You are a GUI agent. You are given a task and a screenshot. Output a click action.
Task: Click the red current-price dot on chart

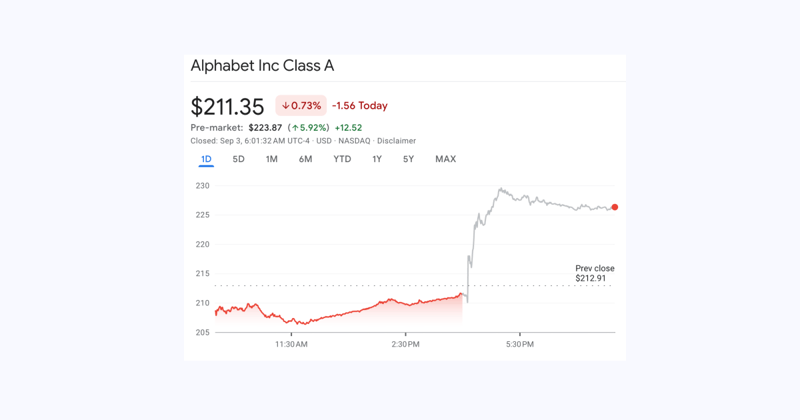coord(614,207)
